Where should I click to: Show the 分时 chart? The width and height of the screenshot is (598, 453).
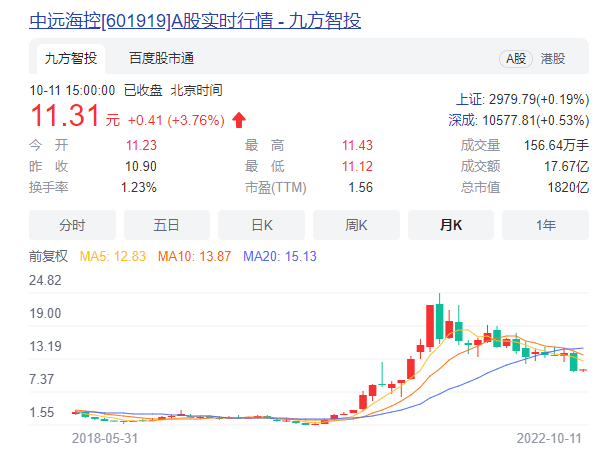coord(72,225)
